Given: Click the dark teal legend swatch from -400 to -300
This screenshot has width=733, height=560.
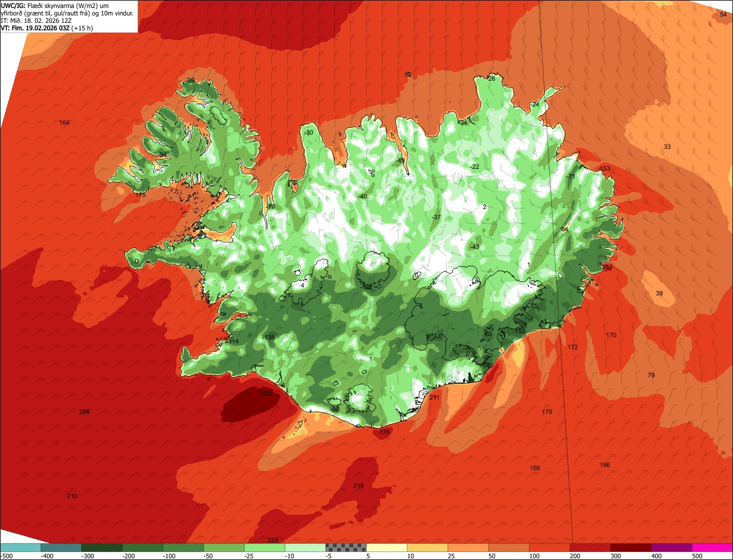Looking at the screenshot, I should 61,547.
